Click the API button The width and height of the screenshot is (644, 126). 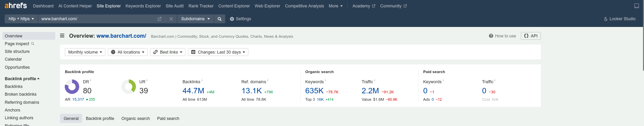(531, 36)
